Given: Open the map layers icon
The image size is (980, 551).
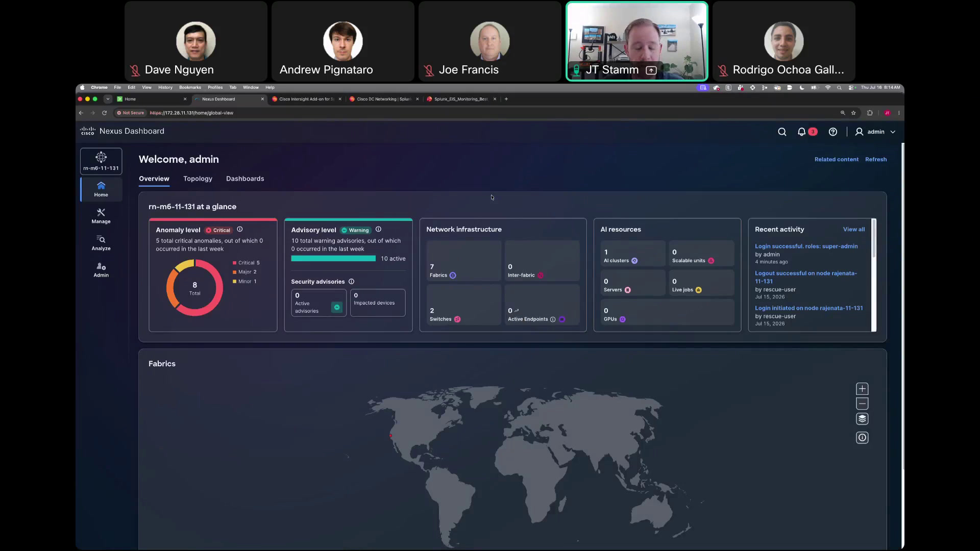Looking at the screenshot, I should click(x=862, y=419).
